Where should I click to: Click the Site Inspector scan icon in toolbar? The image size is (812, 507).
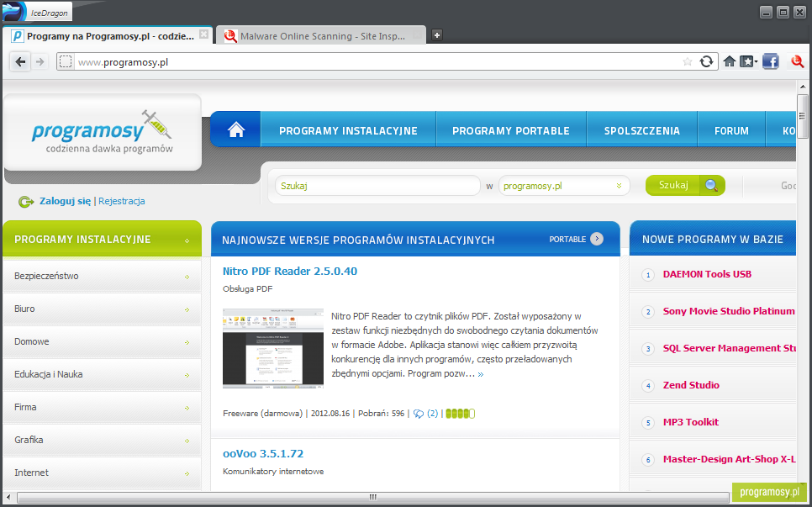798,61
